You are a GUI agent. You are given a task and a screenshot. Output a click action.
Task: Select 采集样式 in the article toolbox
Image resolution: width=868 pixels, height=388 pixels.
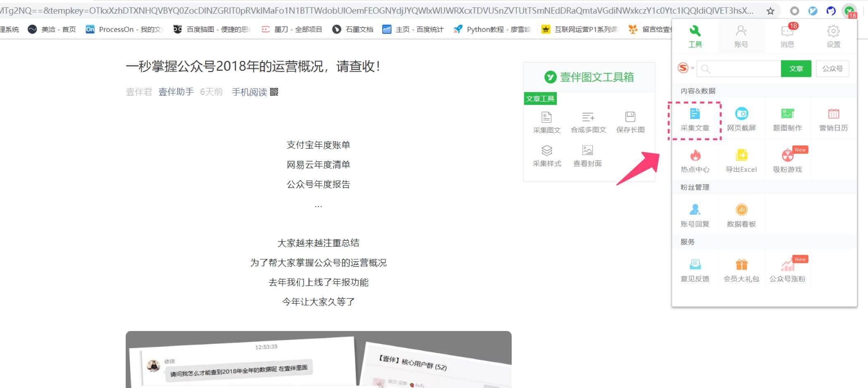pyautogui.click(x=546, y=156)
